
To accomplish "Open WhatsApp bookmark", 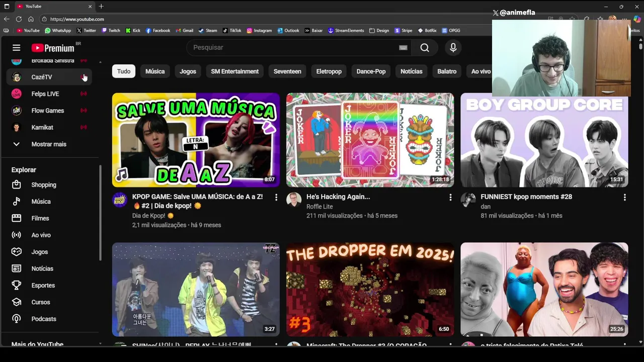I will [x=58, y=30].
